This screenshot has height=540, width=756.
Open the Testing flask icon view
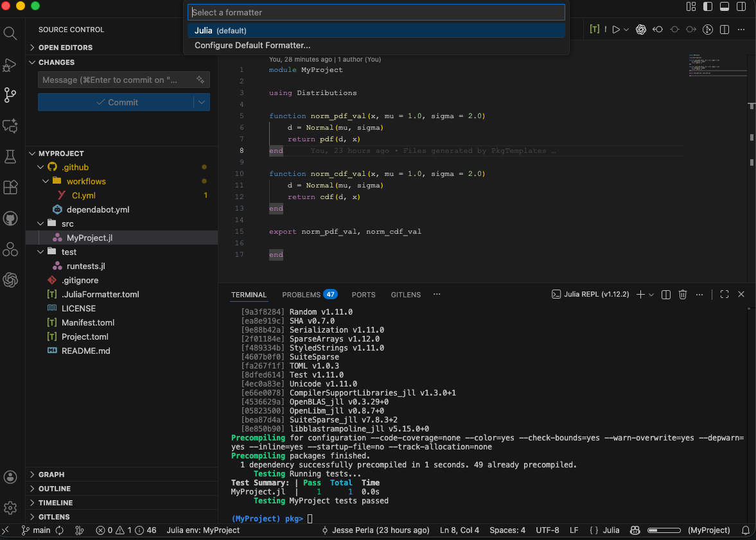[x=10, y=156]
